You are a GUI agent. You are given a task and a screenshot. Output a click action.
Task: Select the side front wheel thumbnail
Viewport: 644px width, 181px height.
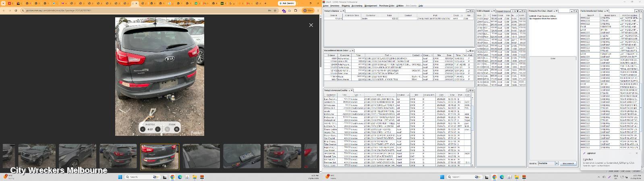pyautogui.click(x=77, y=156)
